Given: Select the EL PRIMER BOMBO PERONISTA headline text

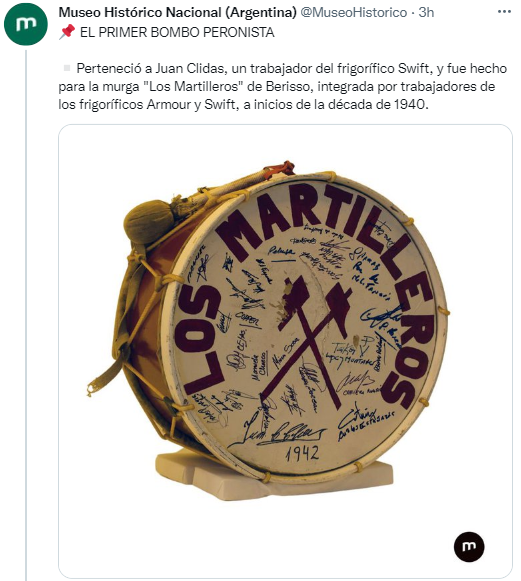Looking at the screenshot, I should tap(177, 32).
